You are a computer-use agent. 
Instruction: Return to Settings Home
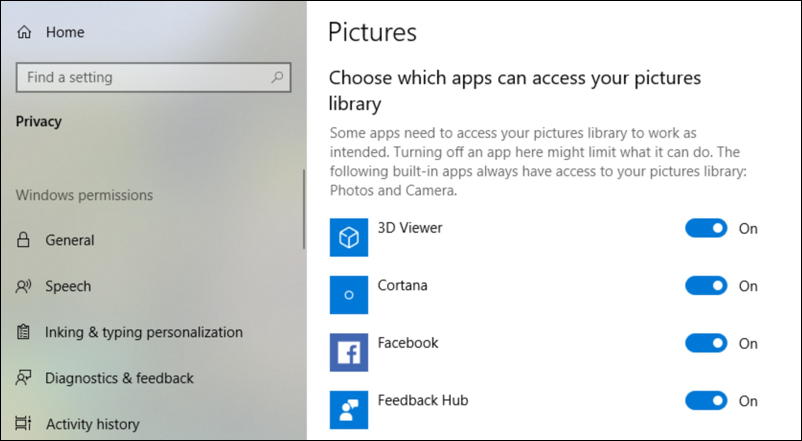pyautogui.click(x=65, y=32)
